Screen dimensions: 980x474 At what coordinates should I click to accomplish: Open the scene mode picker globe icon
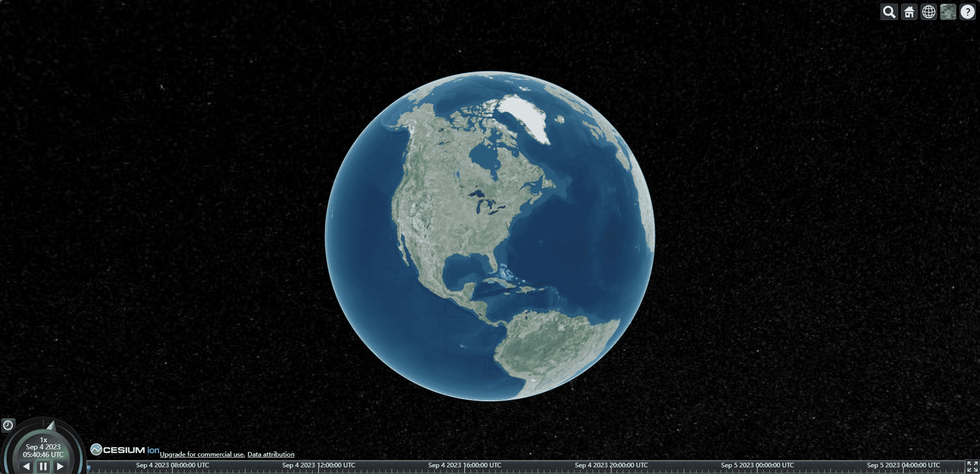(x=929, y=12)
